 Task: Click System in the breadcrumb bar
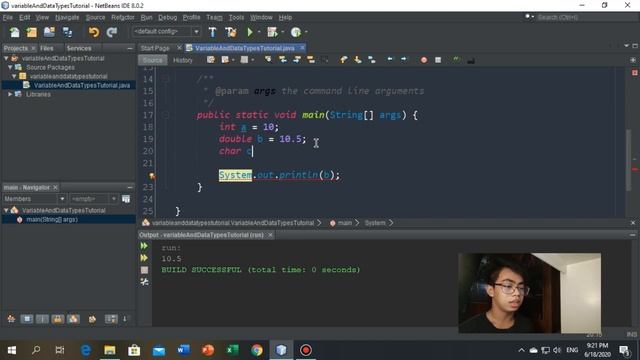pyautogui.click(x=375, y=223)
